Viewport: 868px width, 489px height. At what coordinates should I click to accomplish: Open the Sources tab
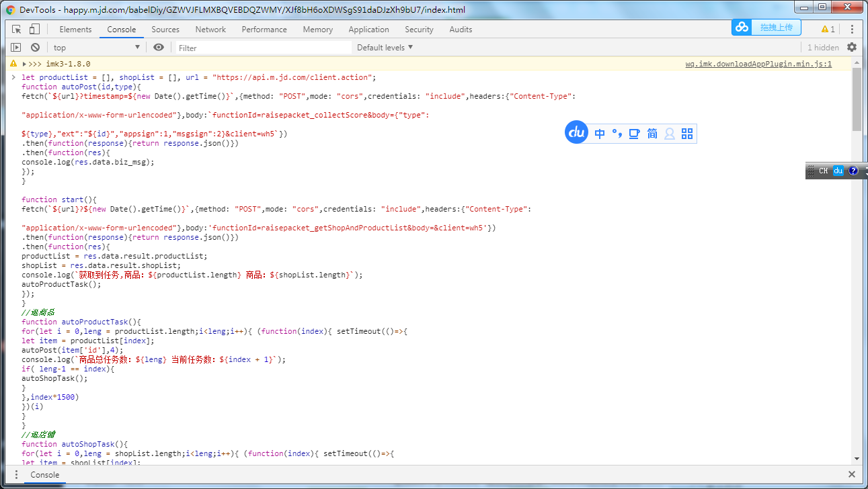point(165,30)
